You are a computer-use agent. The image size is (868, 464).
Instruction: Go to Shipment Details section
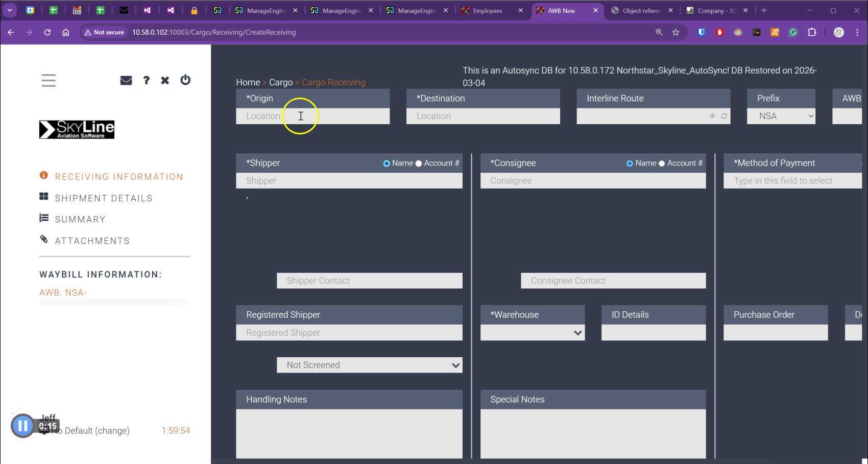tap(104, 198)
